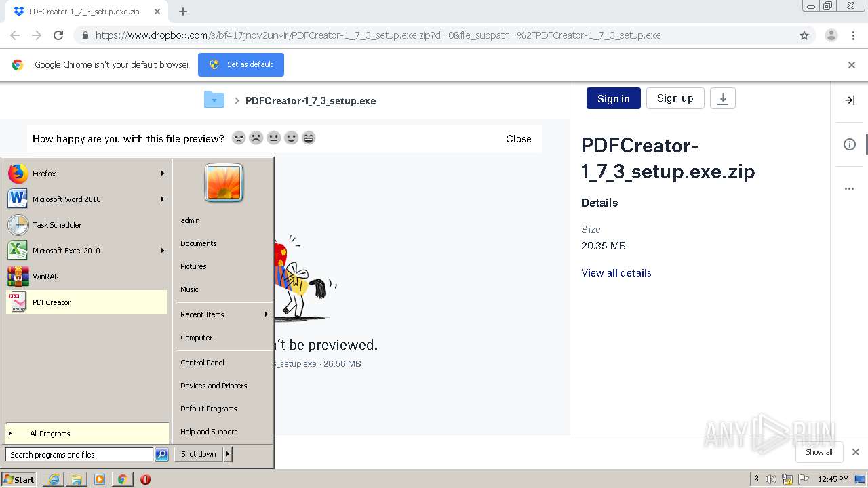The width and height of the screenshot is (868, 488).
Task: Open the Shut down options arrow
Action: click(x=228, y=454)
